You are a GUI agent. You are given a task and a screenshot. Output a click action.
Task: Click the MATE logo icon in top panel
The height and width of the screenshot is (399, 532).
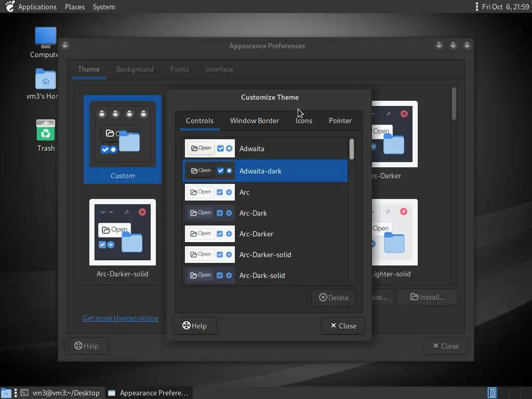point(9,6)
